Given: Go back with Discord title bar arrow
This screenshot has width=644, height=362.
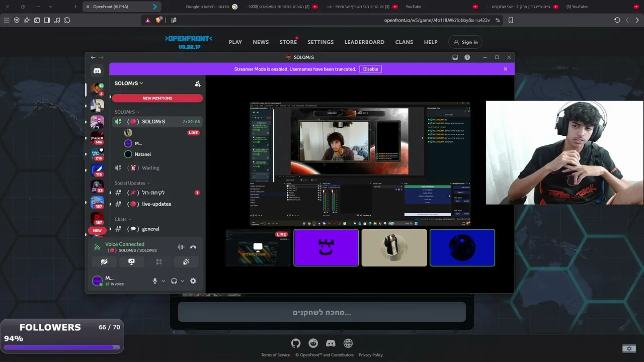Looking at the screenshot, I should click(93, 57).
